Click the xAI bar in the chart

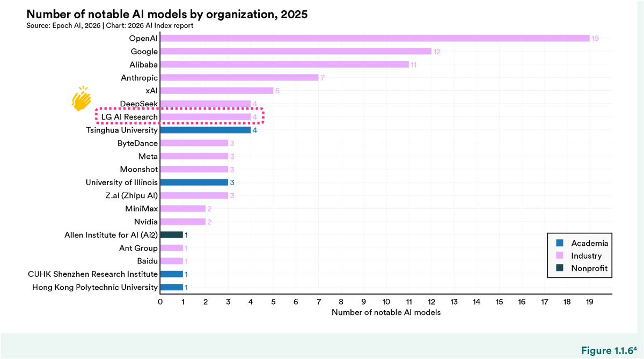tap(217, 91)
